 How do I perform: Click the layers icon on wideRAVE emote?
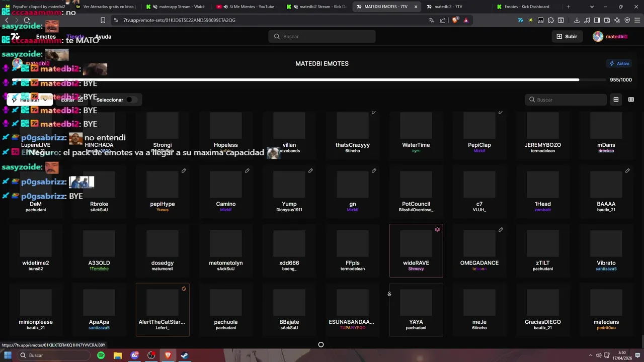[437, 230]
